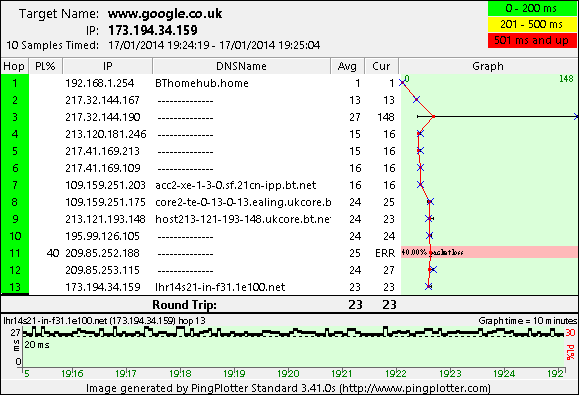This screenshot has height=395, width=579.
Task: Click the hop 13 timeline graph title
Action: [x=105, y=320]
